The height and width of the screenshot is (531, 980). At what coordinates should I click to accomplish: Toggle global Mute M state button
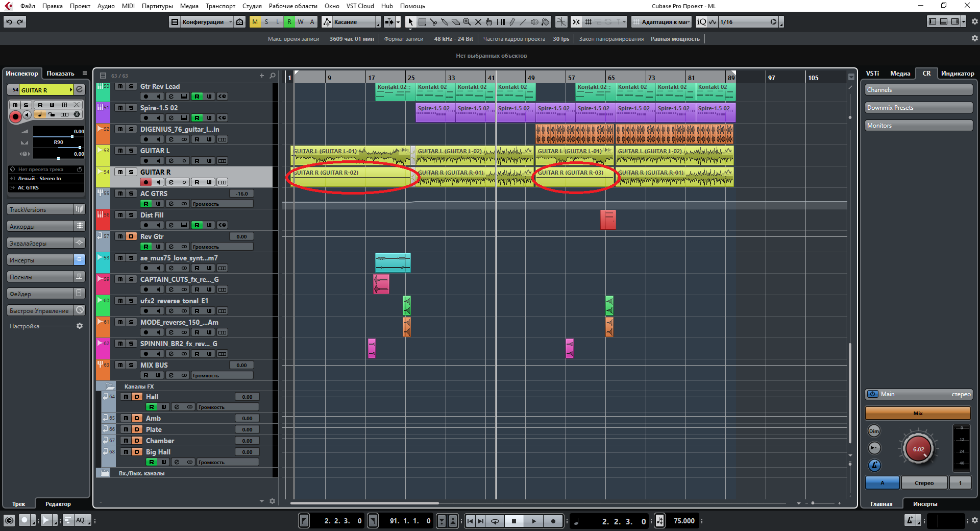point(255,22)
